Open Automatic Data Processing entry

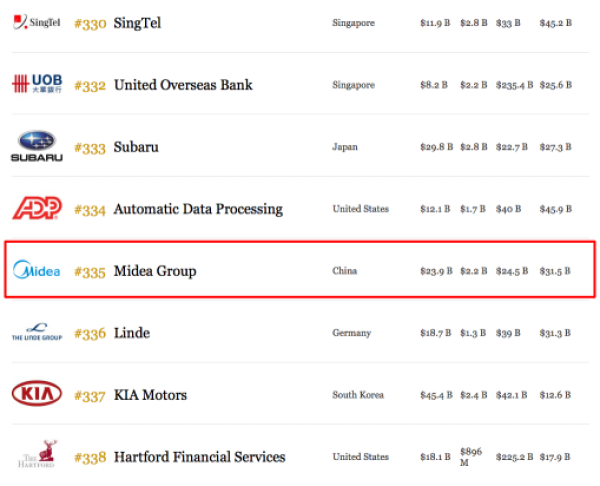(198, 209)
